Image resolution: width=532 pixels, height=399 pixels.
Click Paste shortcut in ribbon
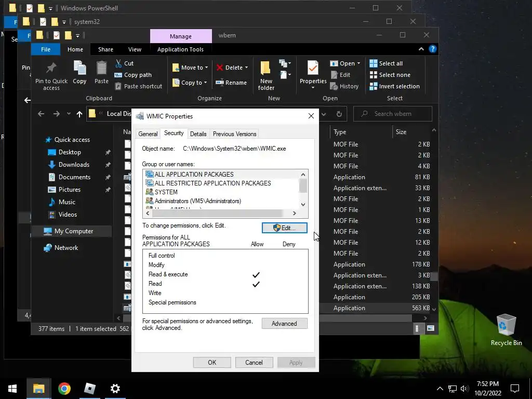[x=138, y=87]
